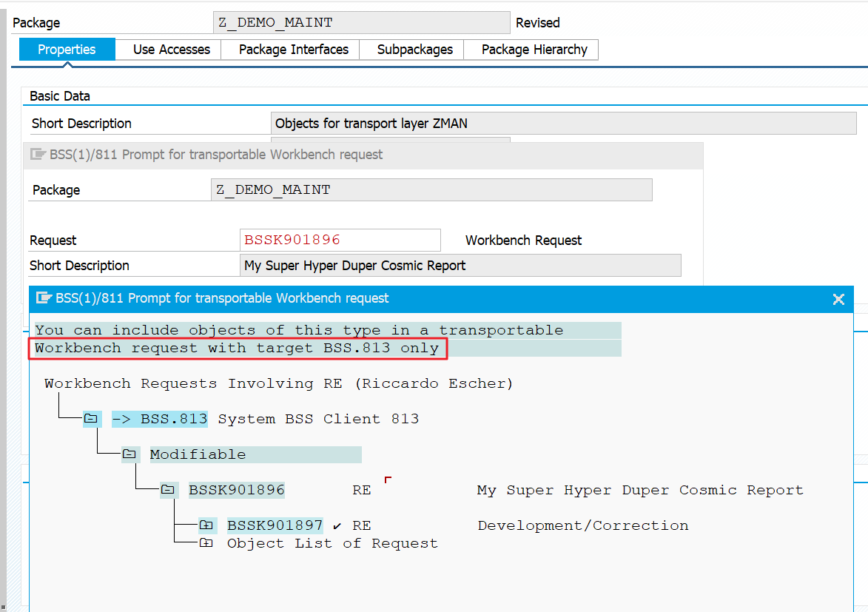Select the Modifiable tree label

pyautogui.click(x=198, y=454)
